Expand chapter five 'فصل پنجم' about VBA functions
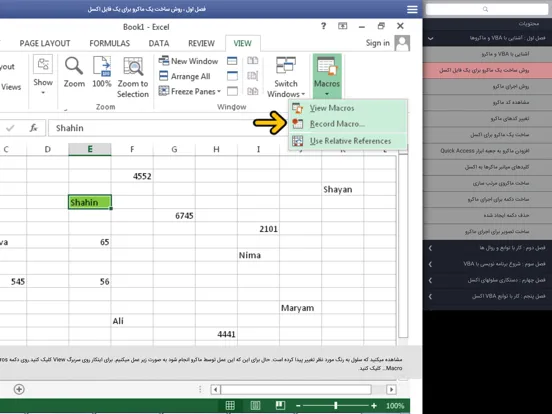The image size is (552, 414). 487,296
